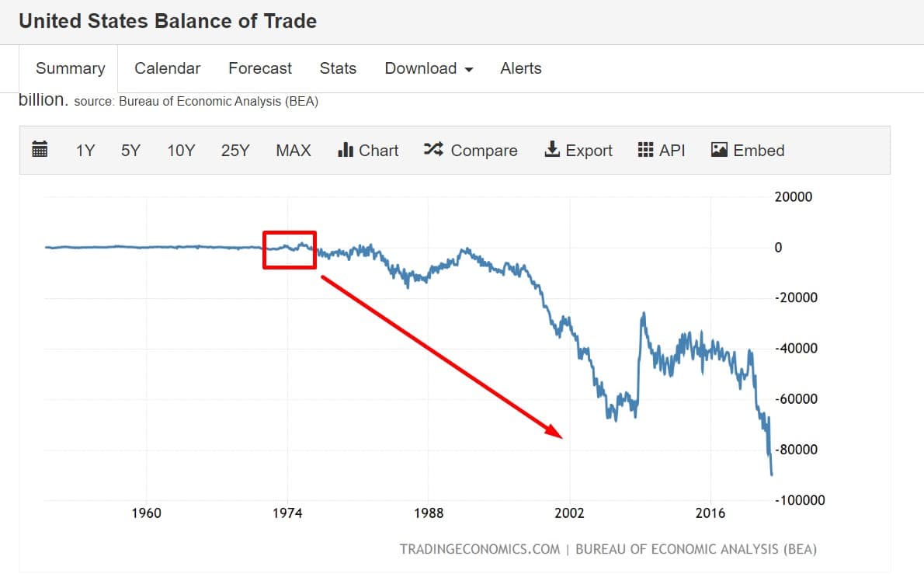The width and height of the screenshot is (924, 577).
Task: Click the API grid icon
Action: click(x=645, y=150)
